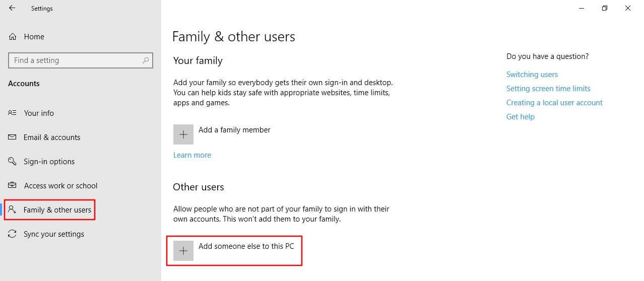The width and height of the screenshot is (644, 281).
Task: Click the Sync your settings icon
Action: pyautogui.click(x=13, y=234)
